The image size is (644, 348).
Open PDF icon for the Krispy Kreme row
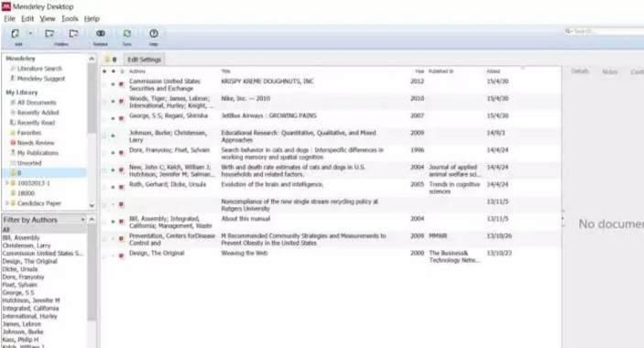point(122,84)
